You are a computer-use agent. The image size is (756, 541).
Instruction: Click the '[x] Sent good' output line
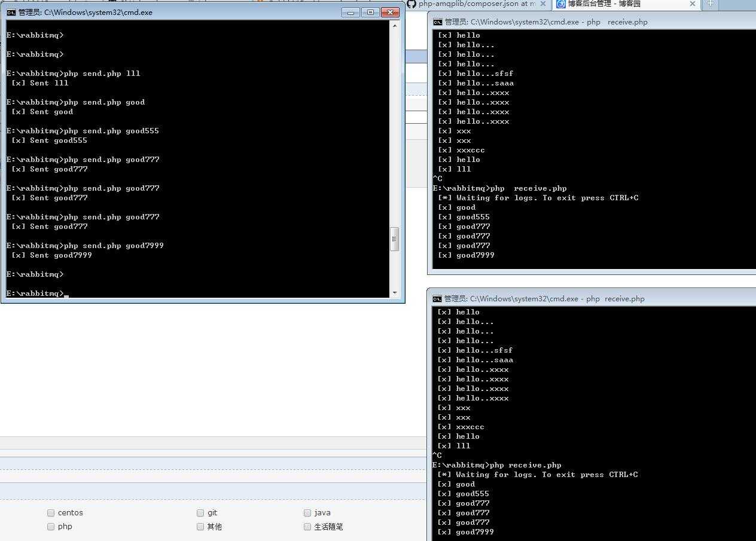pos(42,112)
